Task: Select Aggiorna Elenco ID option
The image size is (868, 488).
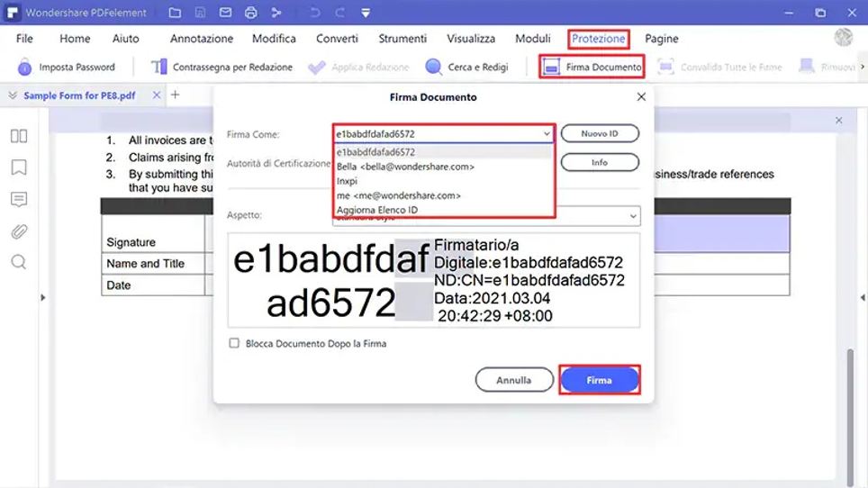Action: [x=443, y=210]
